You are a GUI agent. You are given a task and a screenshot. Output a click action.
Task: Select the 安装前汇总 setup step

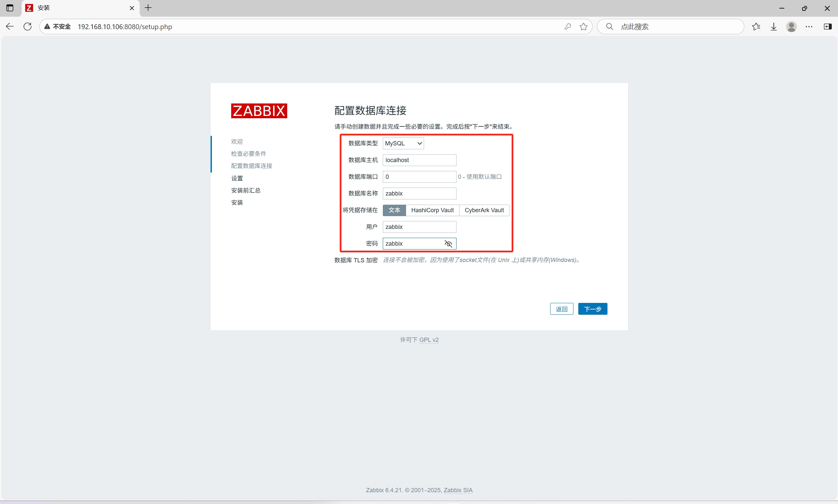tap(246, 190)
